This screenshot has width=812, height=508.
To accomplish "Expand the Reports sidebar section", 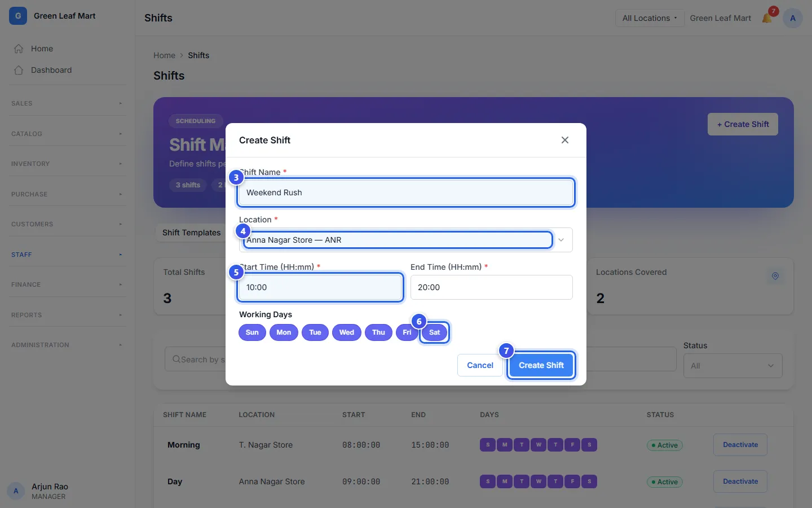I will pyautogui.click(x=68, y=315).
